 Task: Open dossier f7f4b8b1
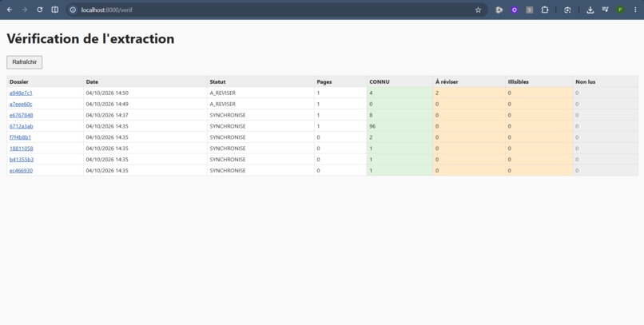coord(21,137)
